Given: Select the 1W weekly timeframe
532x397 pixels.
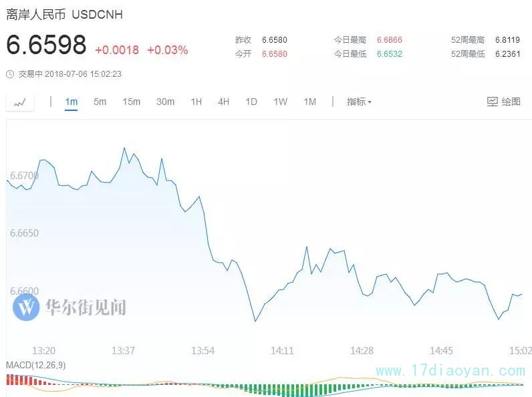Looking at the screenshot, I should click(x=280, y=102).
